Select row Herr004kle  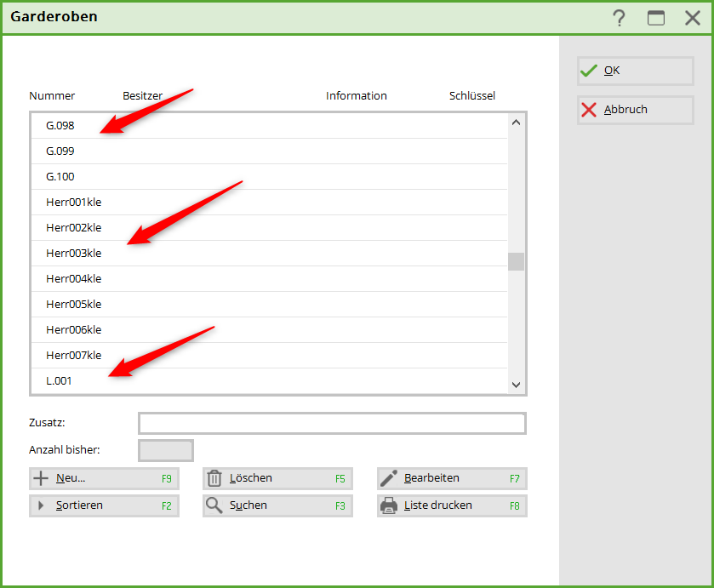(x=269, y=279)
